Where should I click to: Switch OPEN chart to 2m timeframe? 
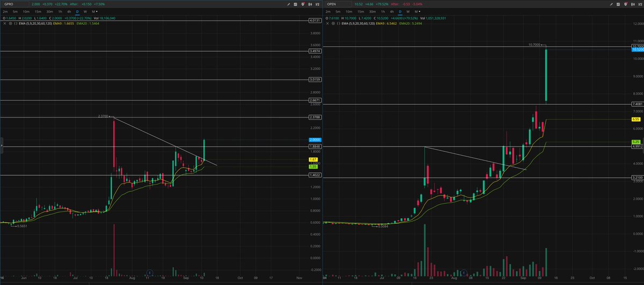pyautogui.click(x=328, y=11)
